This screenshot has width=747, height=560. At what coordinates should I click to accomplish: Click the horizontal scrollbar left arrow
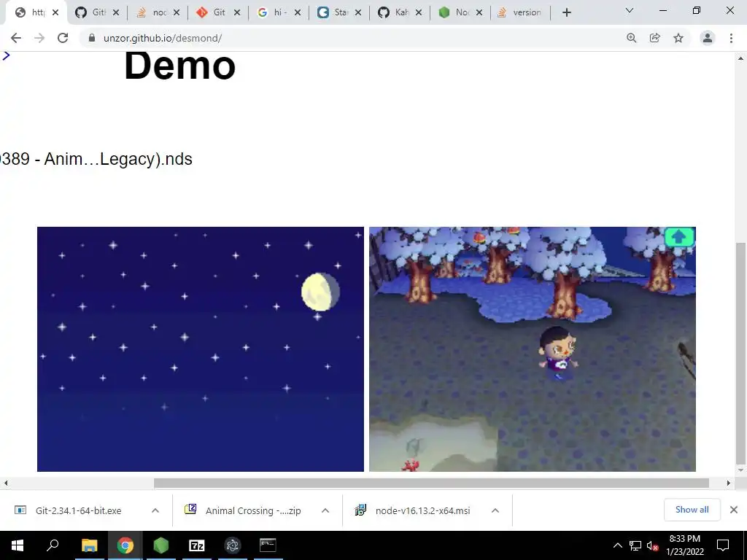(x=6, y=483)
